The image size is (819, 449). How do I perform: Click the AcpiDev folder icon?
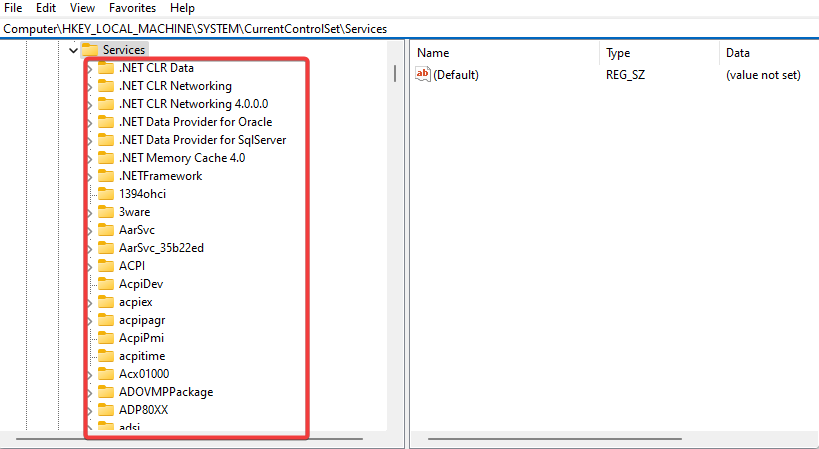click(x=106, y=284)
